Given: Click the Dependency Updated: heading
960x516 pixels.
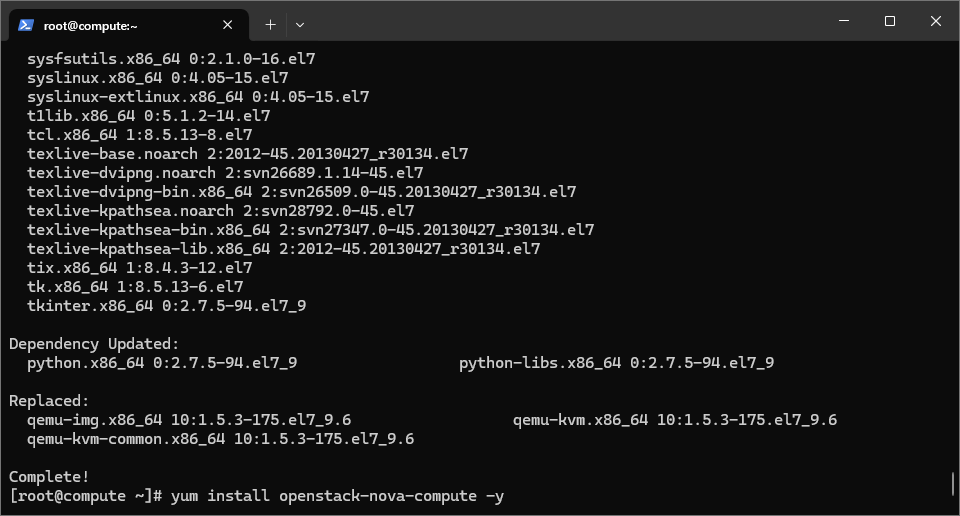Looking at the screenshot, I should point(94,344).
